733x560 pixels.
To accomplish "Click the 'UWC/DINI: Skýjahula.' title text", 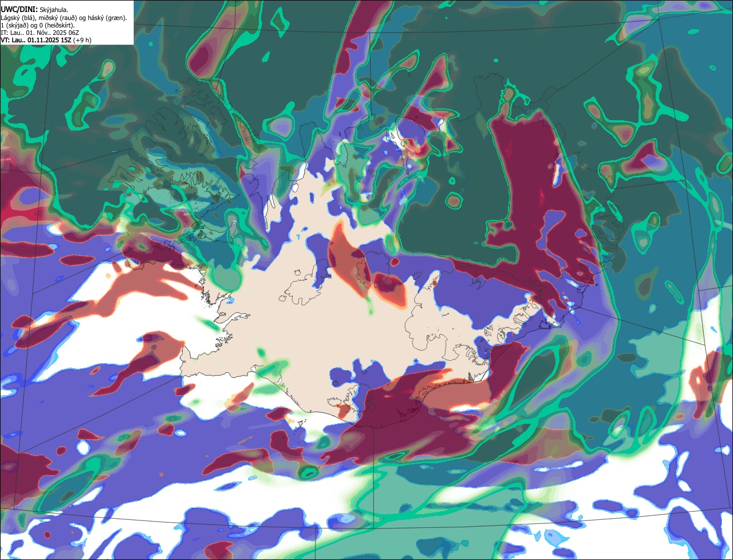I will pos(34,10).
